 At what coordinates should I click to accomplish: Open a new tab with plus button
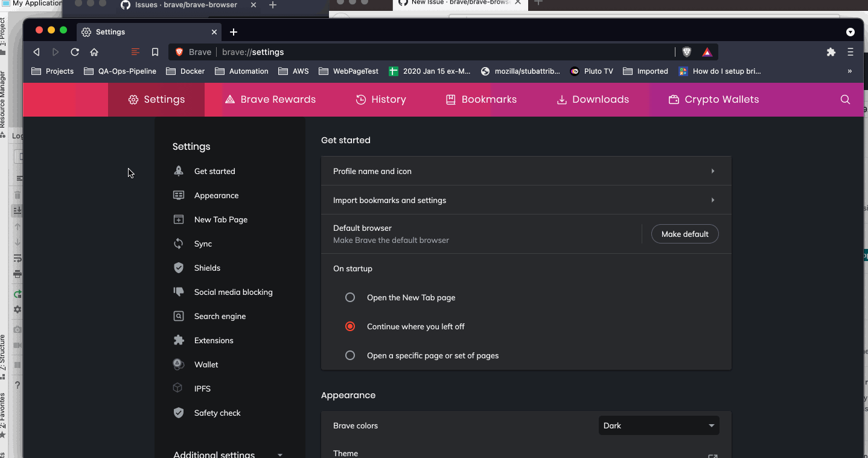pyautogui.click(x=234, y=32)
